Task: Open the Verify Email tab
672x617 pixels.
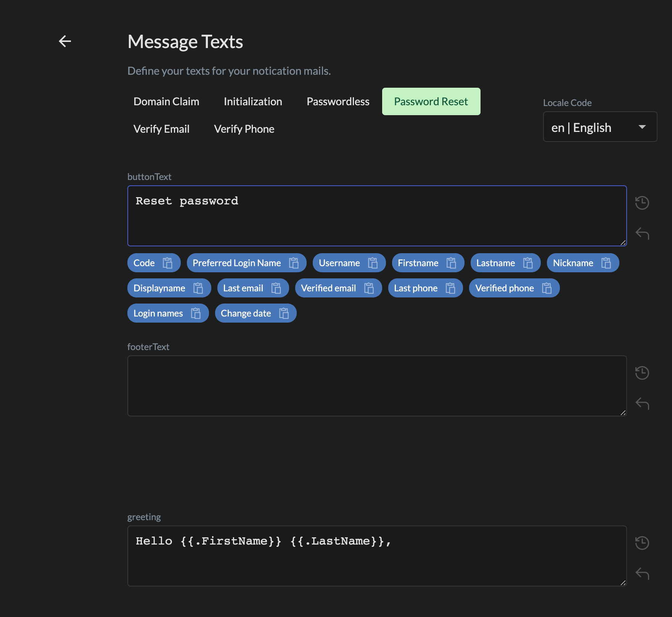Action: [161, 129]
